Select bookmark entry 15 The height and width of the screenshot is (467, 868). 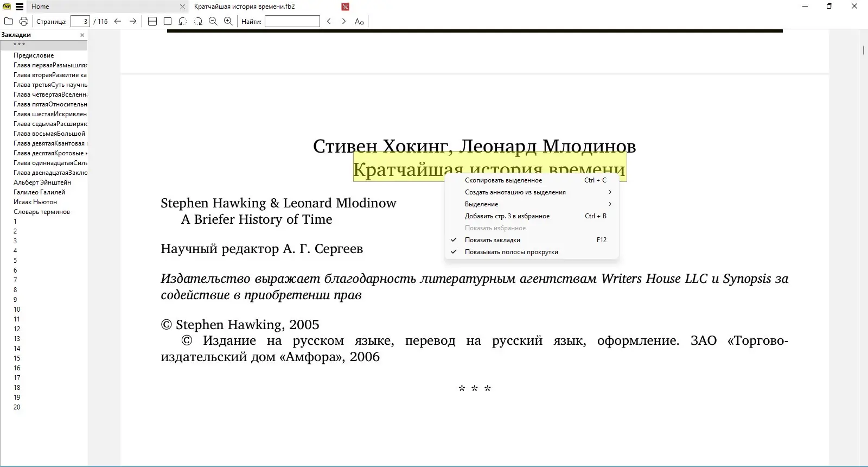point(17,358)
